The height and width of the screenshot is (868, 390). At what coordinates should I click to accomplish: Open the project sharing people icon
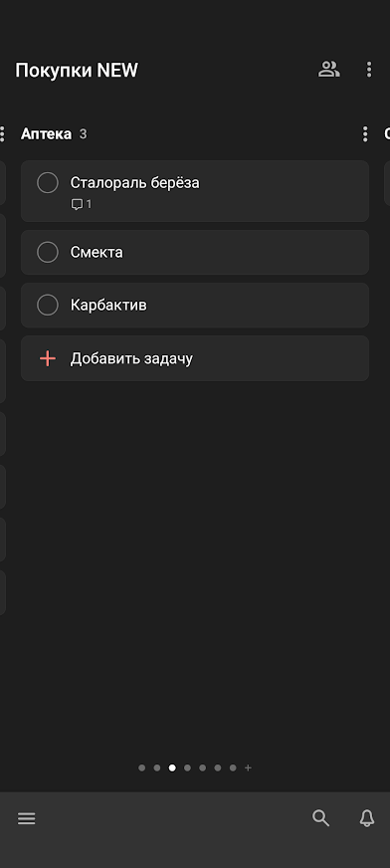point(328,70)
